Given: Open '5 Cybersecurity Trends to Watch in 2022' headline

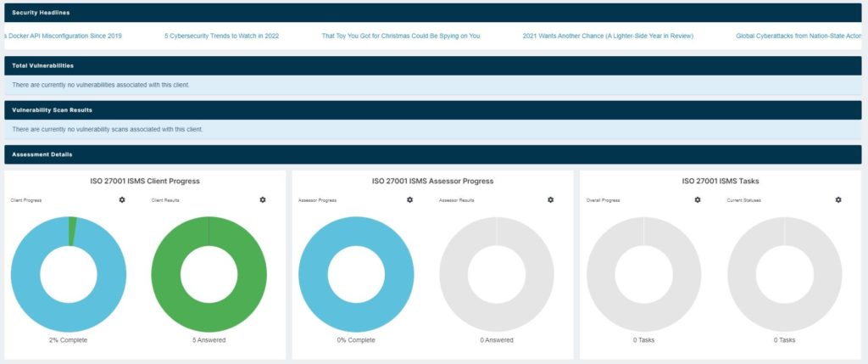Looking at the screenshot, I should 221,36.
